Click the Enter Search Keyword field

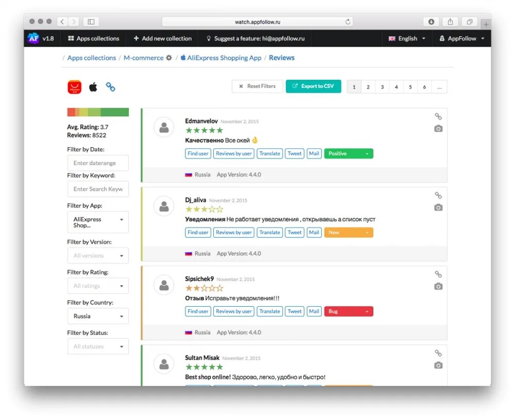[98, 189]
